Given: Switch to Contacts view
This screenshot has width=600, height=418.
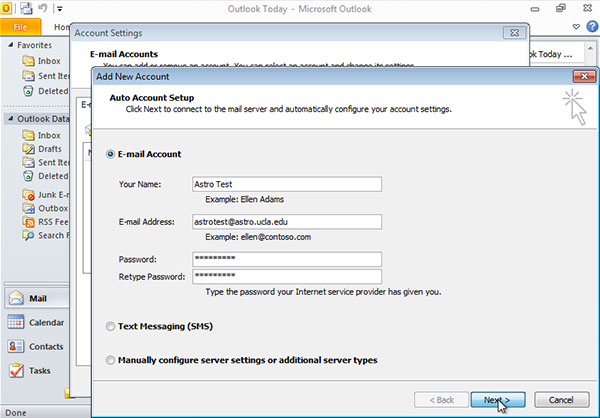Looking at the screenshot, I should click(37, 346).
